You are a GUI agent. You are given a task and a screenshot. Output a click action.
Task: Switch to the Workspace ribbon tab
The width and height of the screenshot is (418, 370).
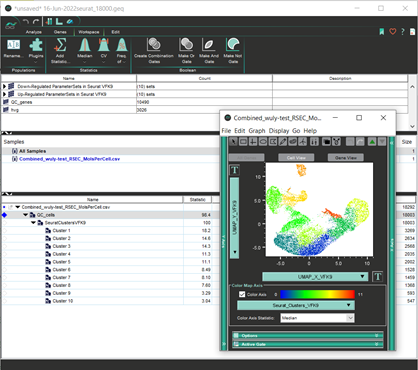click(x=89, y=32)
